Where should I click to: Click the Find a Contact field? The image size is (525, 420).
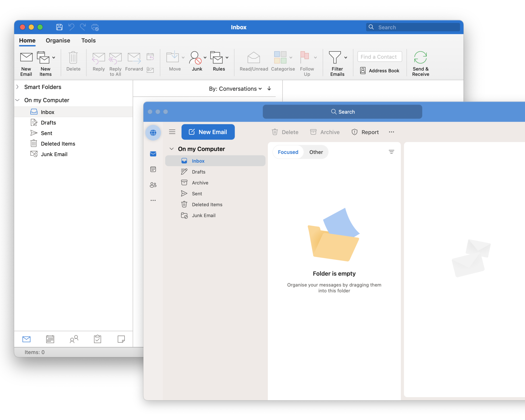click(x=379, y=57)
